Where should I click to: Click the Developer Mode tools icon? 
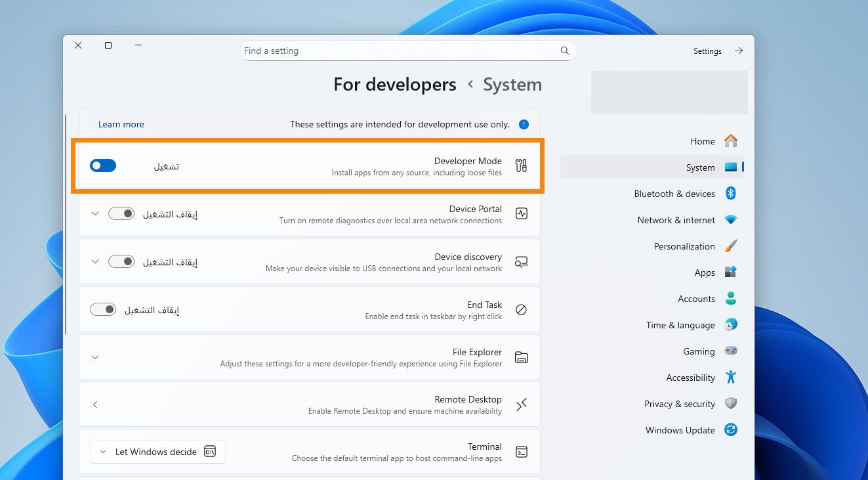[522, 165]
